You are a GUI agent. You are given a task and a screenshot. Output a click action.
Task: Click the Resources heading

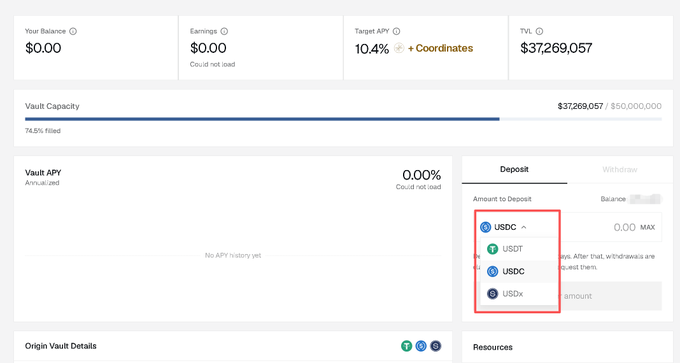[493, 347]
